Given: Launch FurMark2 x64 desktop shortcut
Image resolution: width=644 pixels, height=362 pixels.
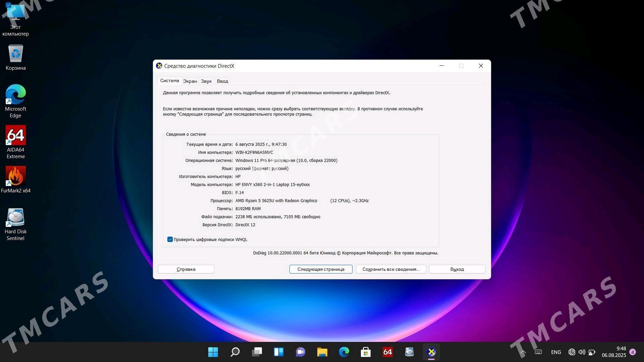Looking at the screenshot, I should [x=15, y=180].
